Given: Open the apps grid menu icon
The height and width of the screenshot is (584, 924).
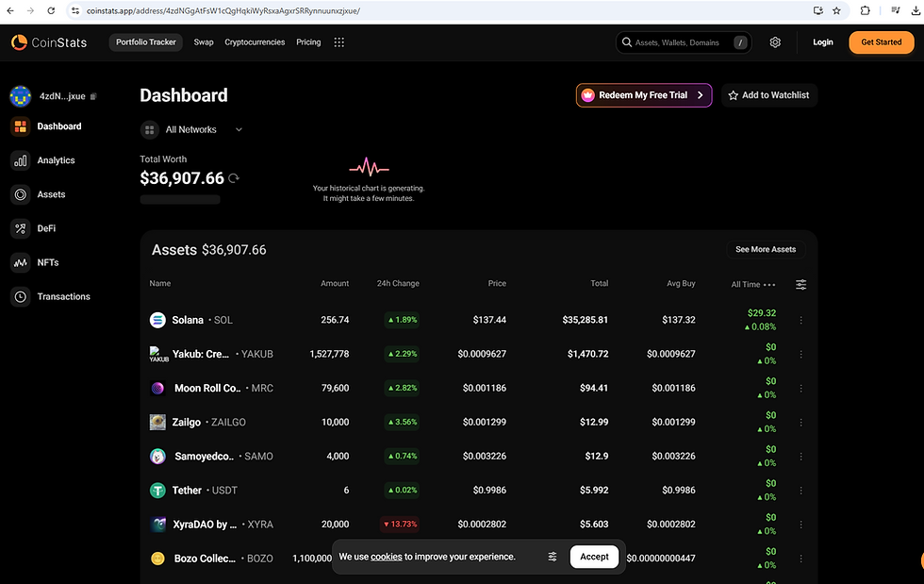Looking at the screenshot, I should point(338,42).
